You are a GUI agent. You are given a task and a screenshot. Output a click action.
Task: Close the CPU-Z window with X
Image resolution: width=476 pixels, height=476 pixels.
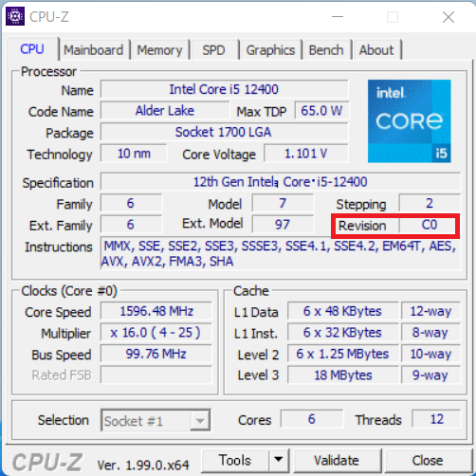449,17
